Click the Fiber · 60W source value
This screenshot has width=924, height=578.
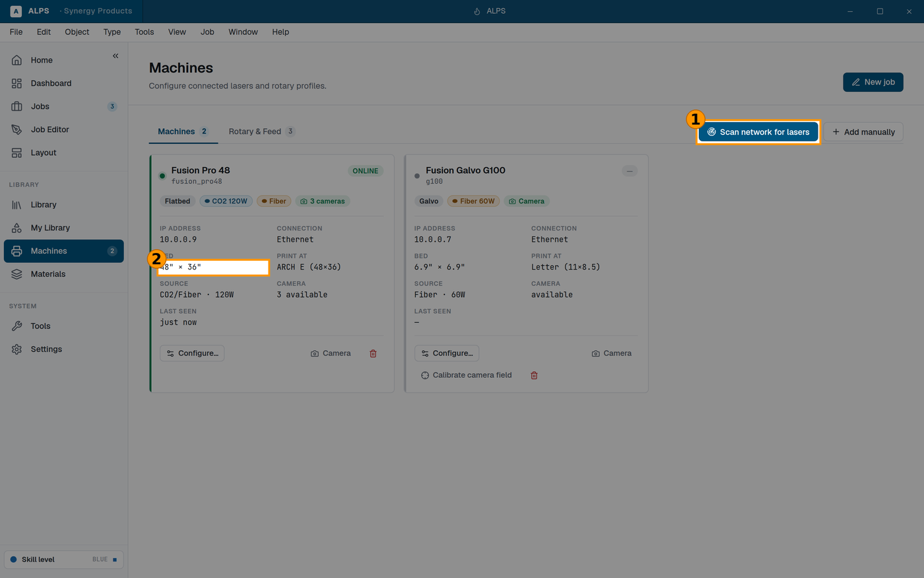coord(440,295)
